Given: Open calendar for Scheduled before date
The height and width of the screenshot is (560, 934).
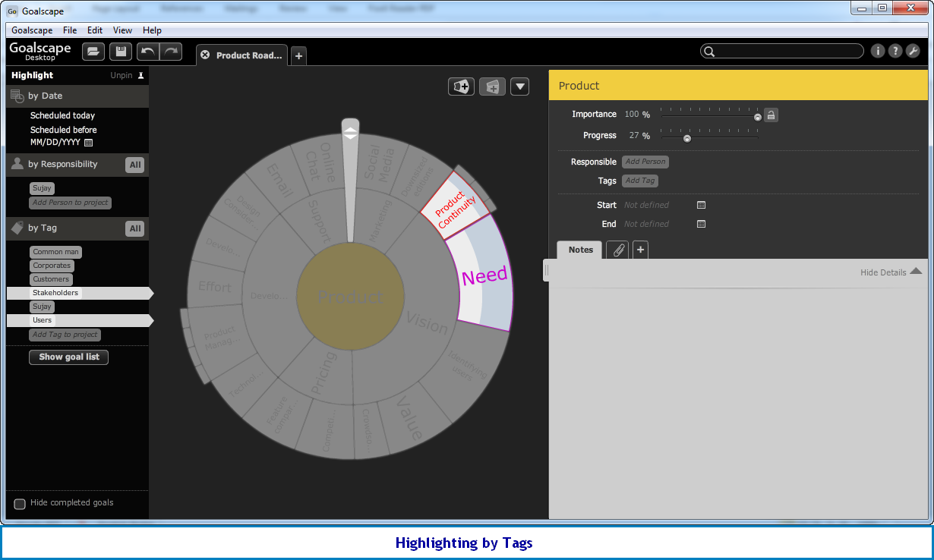Looking at the screenshot, I should click(x=88, y=143).
